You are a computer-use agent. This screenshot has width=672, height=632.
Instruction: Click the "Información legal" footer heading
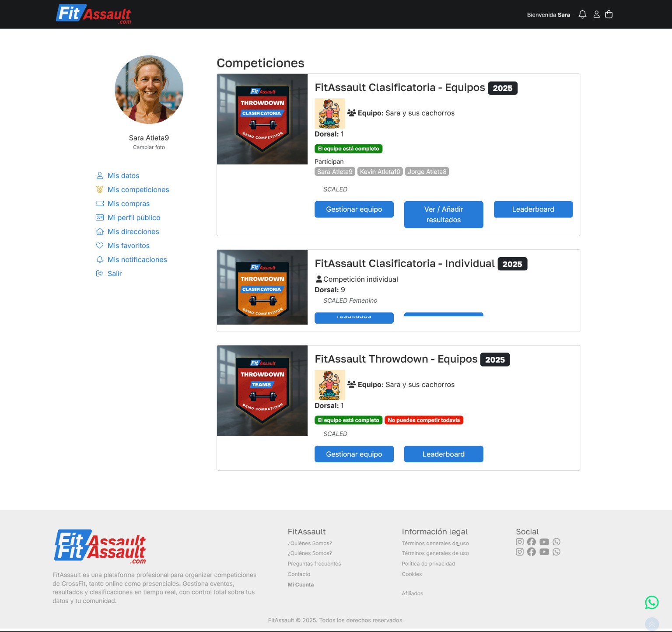tap(435, 531)
